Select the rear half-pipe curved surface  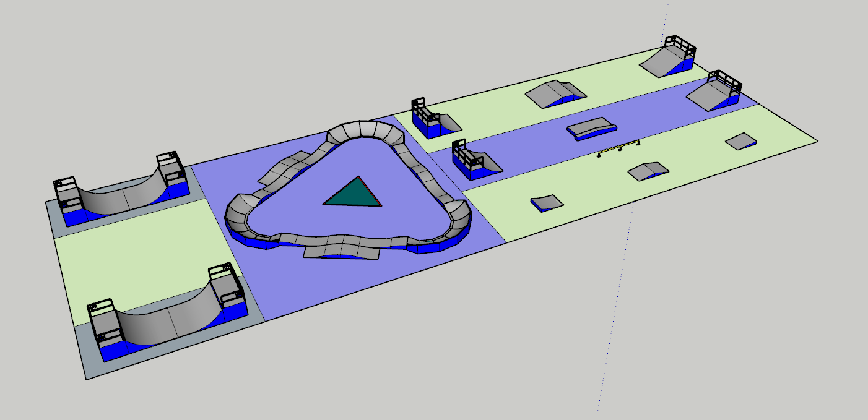point(124,194)
